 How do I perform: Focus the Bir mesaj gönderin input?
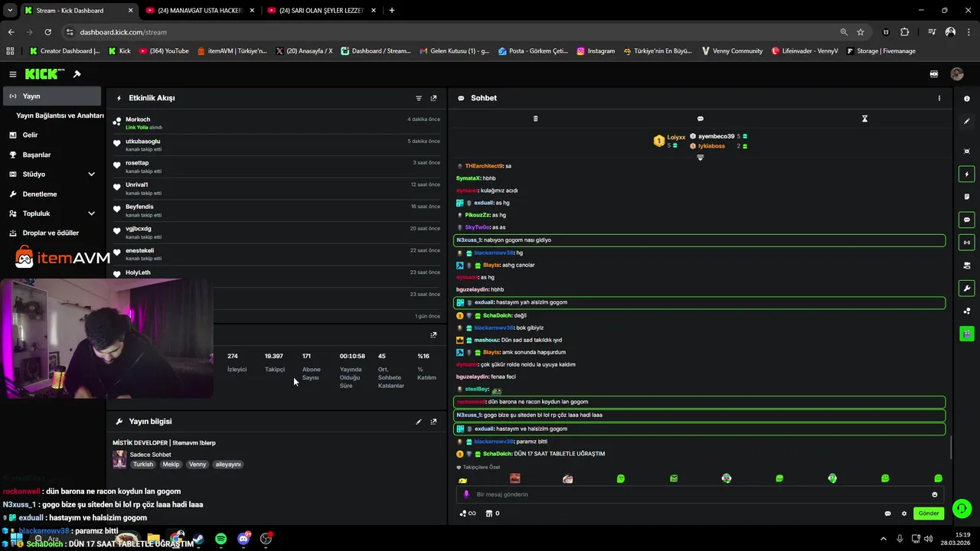coord(699,494)
